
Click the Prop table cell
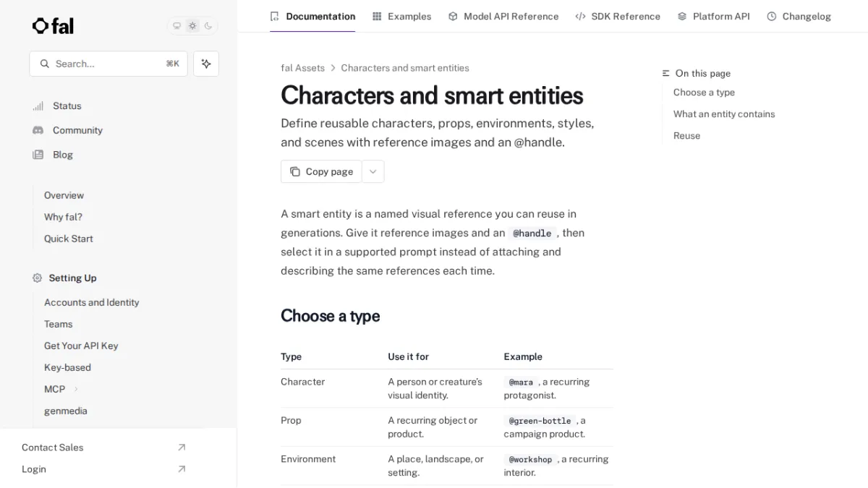[x=291, y=420]
